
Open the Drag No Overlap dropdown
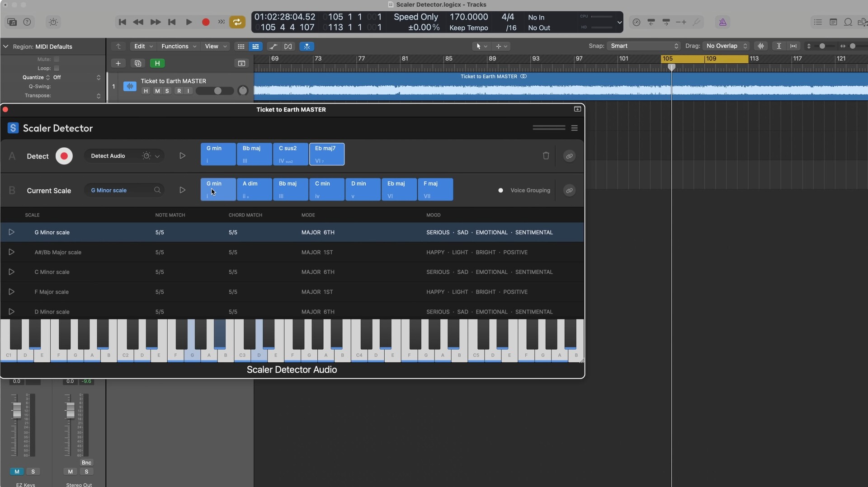pos(726,46)
